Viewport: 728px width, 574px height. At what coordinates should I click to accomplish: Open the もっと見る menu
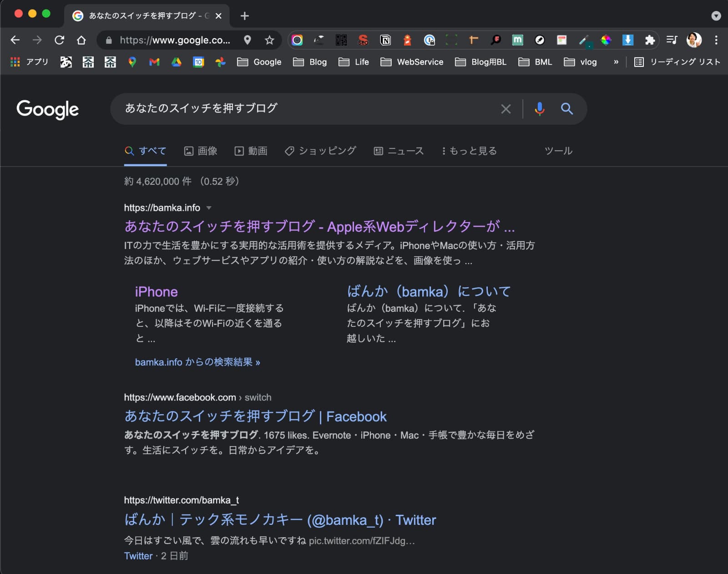(469, 151)
